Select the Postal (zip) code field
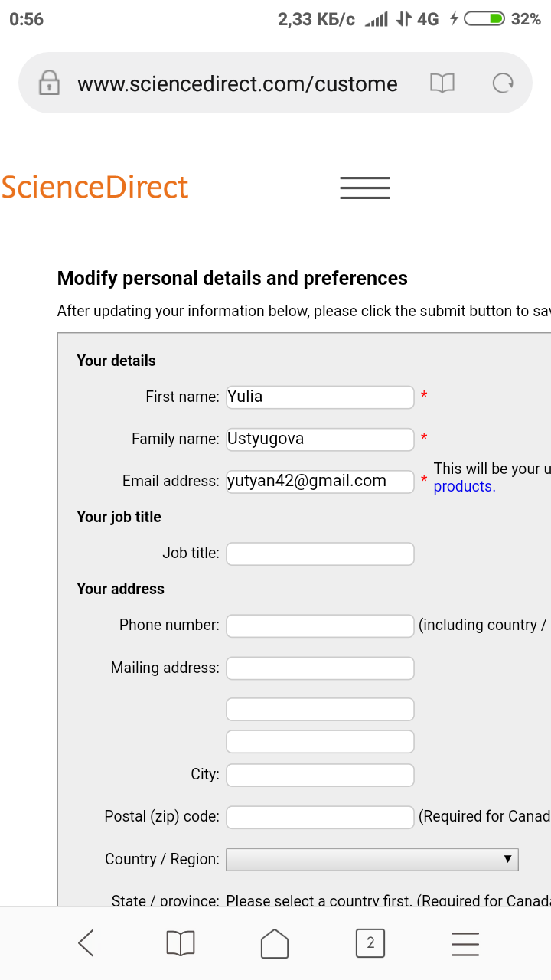551x980 pixels. 320,817
